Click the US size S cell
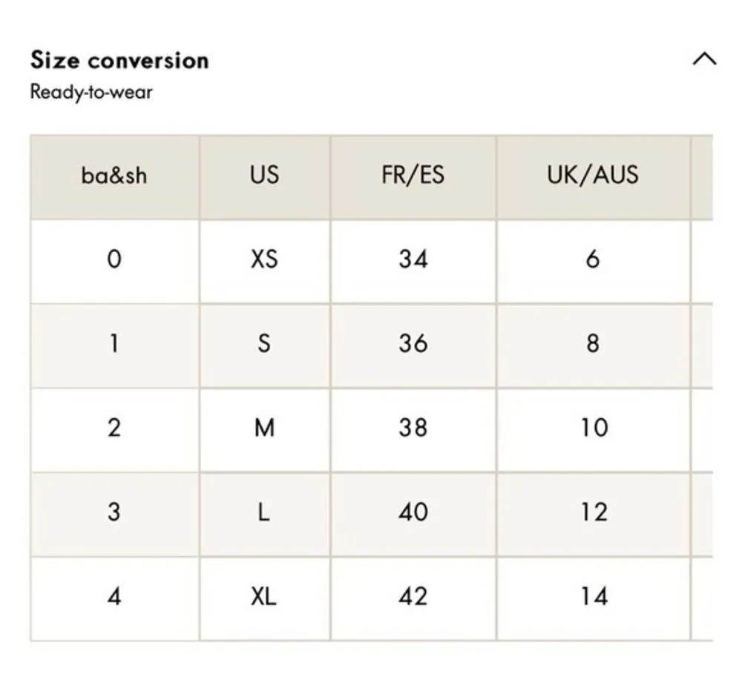 coord(264,344)
